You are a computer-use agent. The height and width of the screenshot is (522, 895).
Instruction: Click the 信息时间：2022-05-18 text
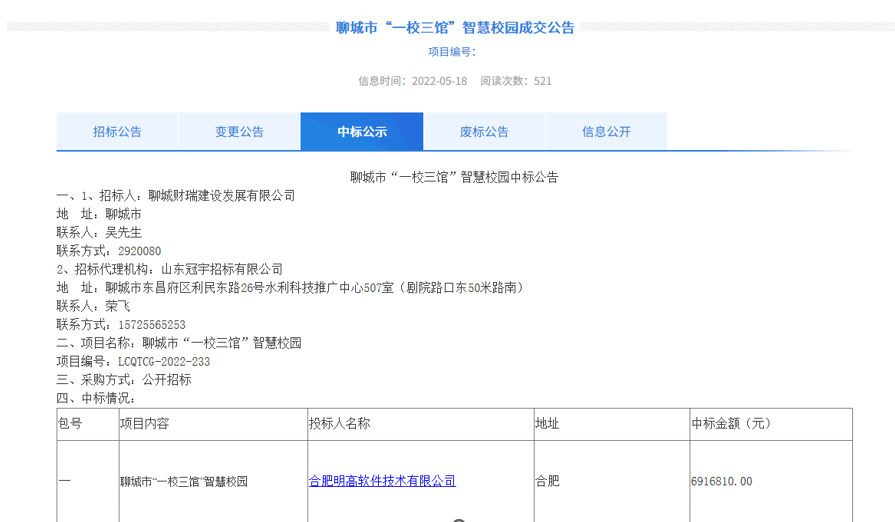pos(412,81)
